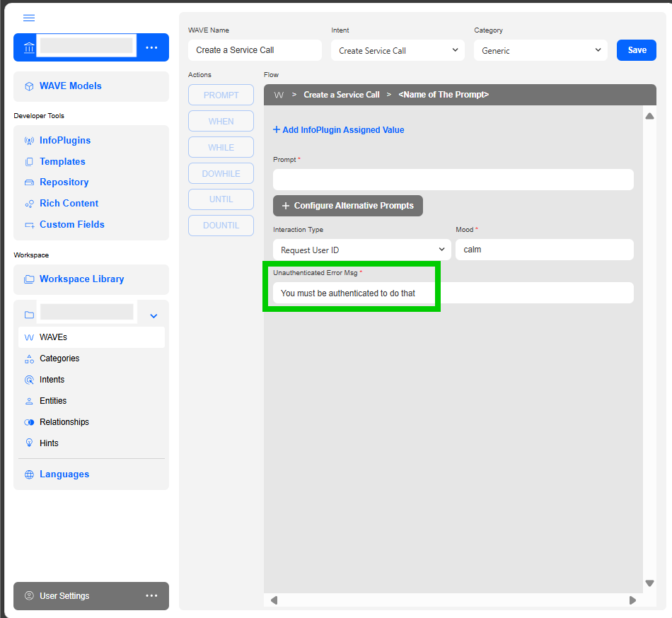Open the Intent dropdown
The image size is (672, 618).
(x=398, y=50)
